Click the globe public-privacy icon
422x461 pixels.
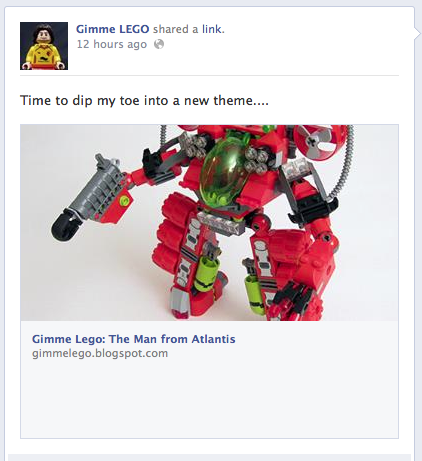159,44
